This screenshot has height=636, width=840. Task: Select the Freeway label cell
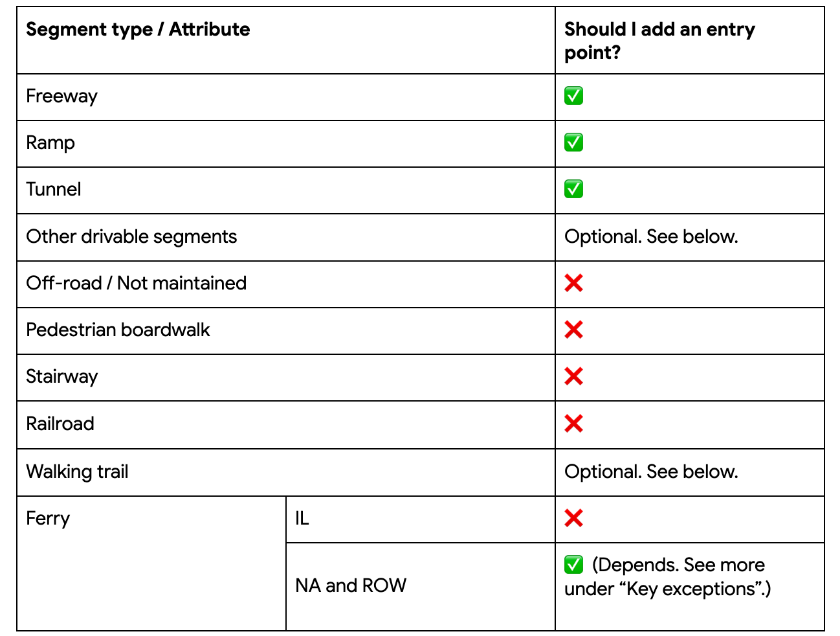(x=286, y=97)
